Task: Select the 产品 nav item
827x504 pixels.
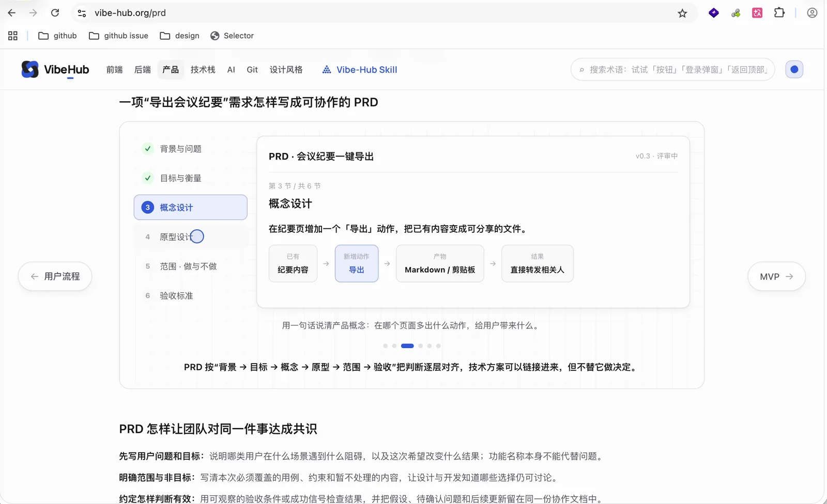Action: [171, 70]
